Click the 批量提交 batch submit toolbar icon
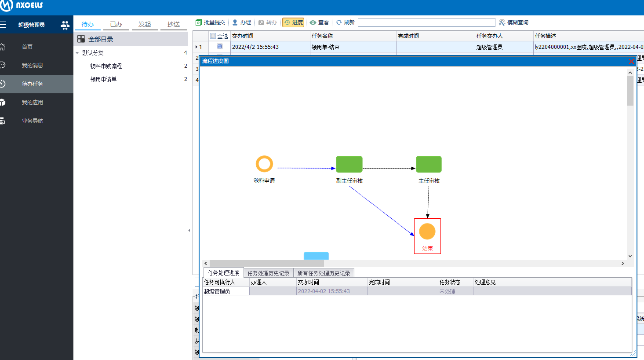Image resolution: width=644 pixels, height=360 pixels. tap(199, 22)
